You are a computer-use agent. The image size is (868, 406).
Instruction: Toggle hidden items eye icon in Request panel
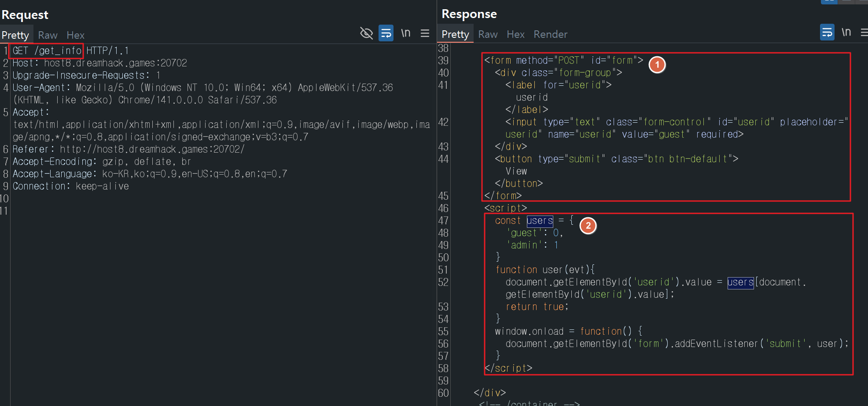pyautogui.click(x=366, y=33)
